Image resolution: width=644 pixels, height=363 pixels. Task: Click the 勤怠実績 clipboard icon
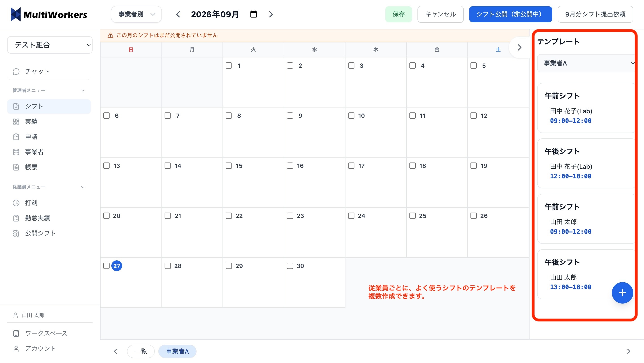point(16,218)
